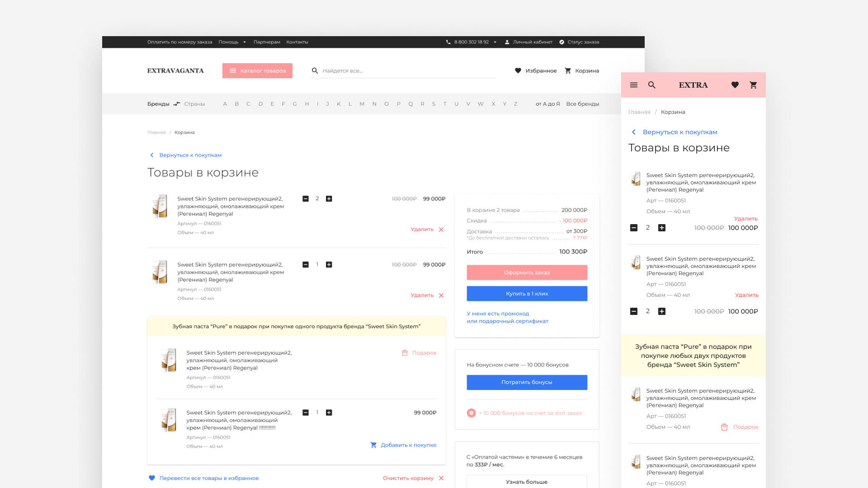Click Перевести все товары в избранное heart
The width and height of the screenshot is (868, 488).
point(152,478)
